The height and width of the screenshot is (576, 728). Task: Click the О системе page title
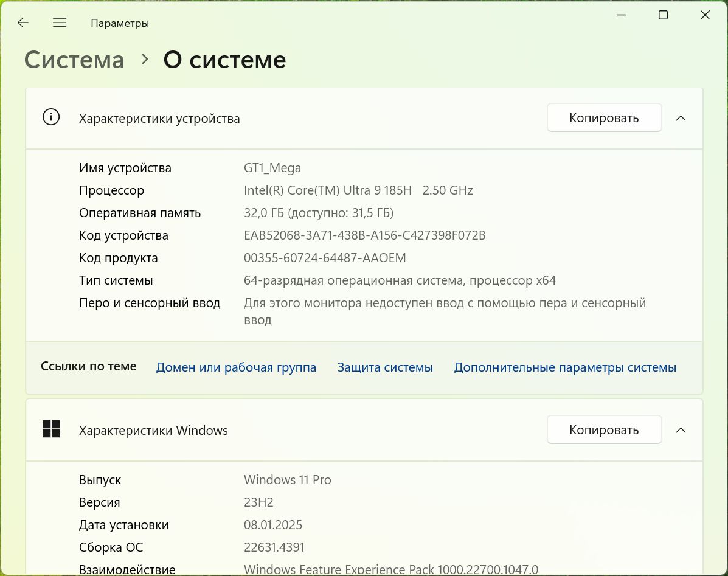[224, 60]
